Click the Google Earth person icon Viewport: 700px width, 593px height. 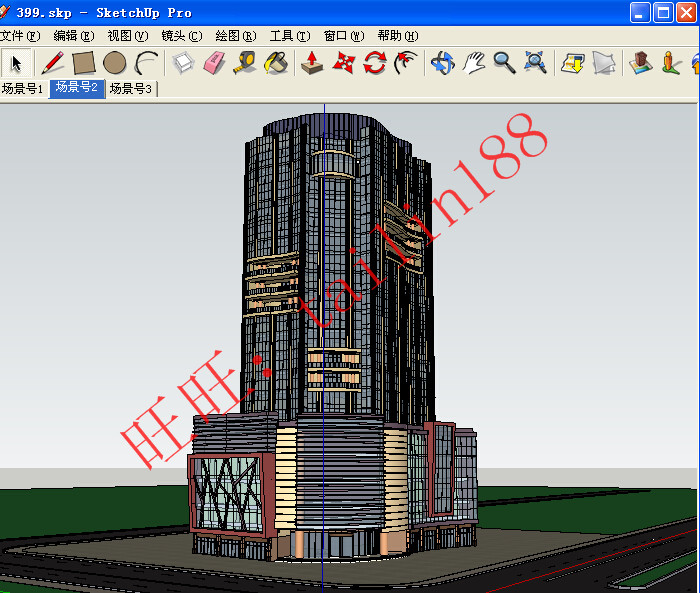pyautogui.click(x=671, y=63)
